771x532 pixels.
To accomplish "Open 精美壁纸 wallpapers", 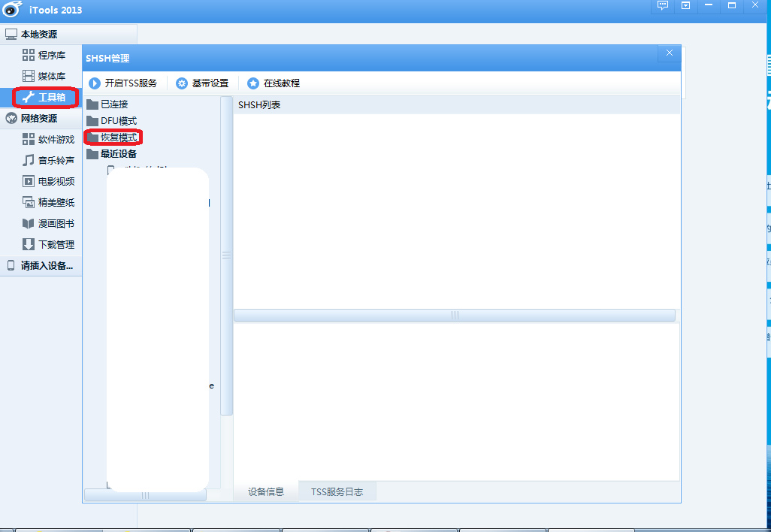I will pos(48,203).
